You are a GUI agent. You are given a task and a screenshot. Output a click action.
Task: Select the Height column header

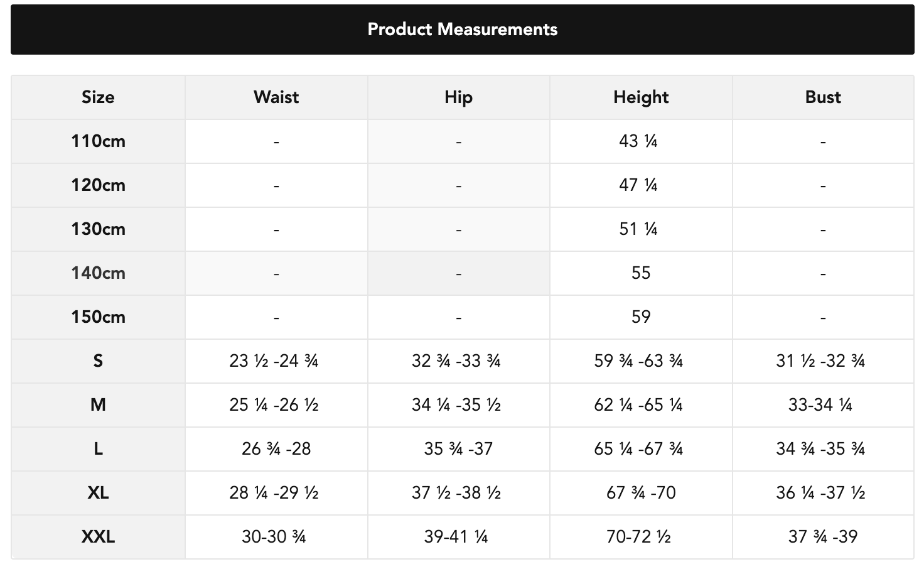(641, 97)
